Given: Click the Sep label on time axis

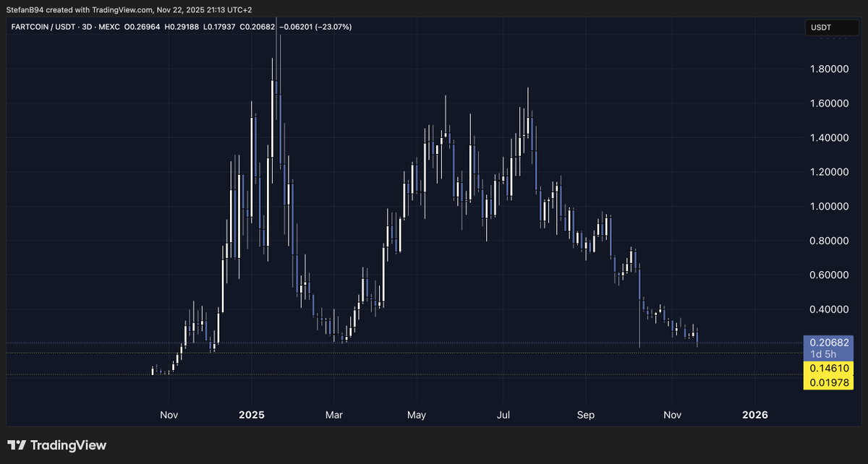Looking at the screenshot, I should tap(586, 416).
